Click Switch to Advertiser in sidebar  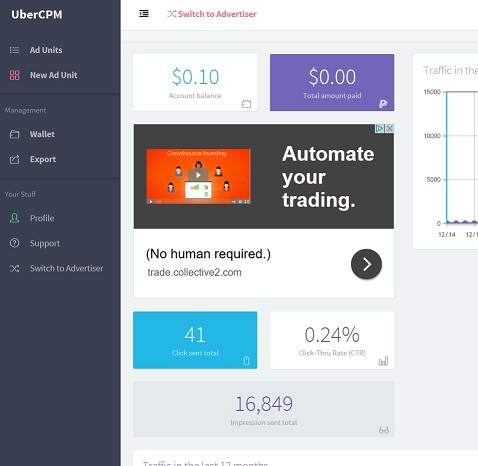click(x=67, y=268)
